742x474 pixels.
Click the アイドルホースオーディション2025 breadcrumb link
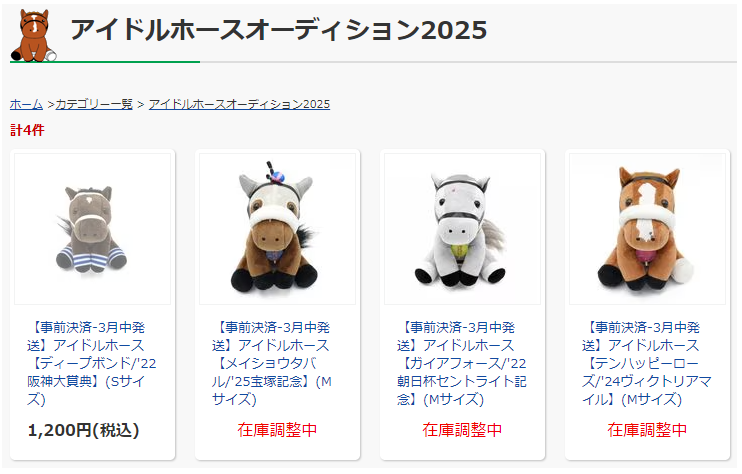pyautogui.click(x=239, y=104)
